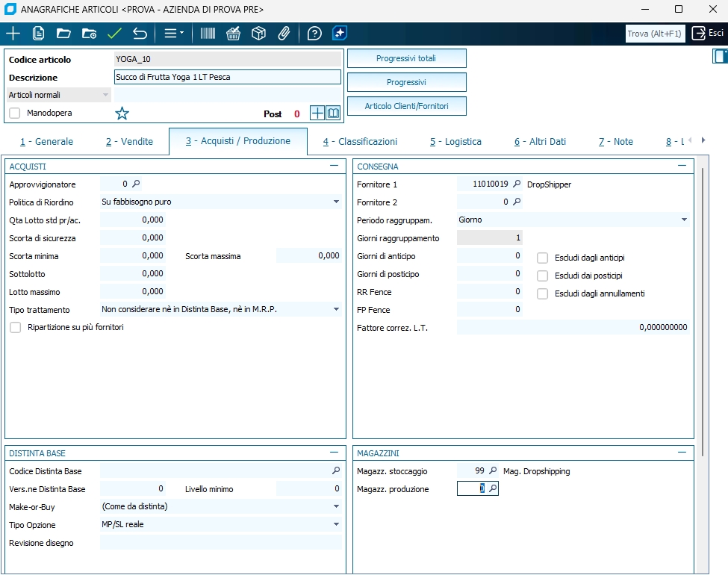The height and width of the screenshot is (575, 728).
Task: Enable the Manodopera checkbox
Action: pos(15,113)
